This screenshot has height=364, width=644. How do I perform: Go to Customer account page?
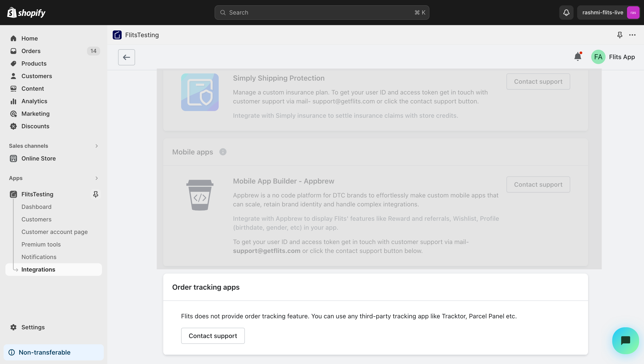tap(55, 232)
